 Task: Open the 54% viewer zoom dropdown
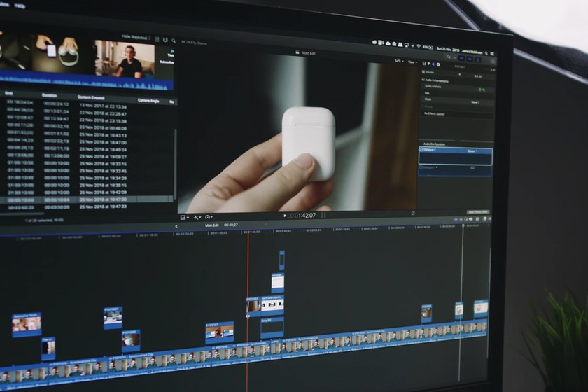(x=399, y=61)
